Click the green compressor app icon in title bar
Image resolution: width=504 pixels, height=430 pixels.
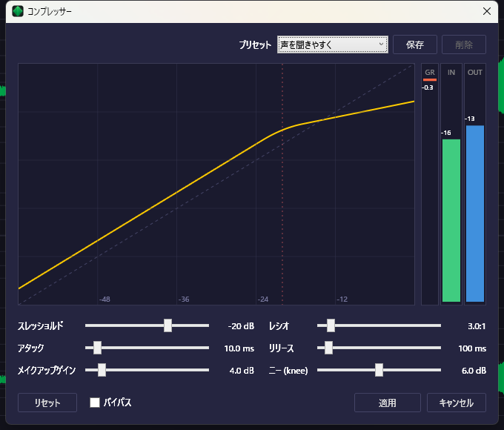point(18,12)
